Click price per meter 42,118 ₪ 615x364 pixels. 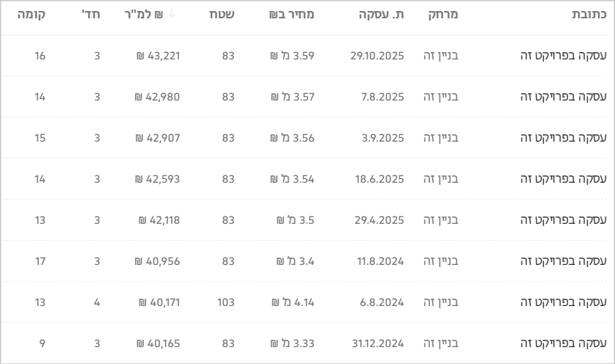[159, 219]
